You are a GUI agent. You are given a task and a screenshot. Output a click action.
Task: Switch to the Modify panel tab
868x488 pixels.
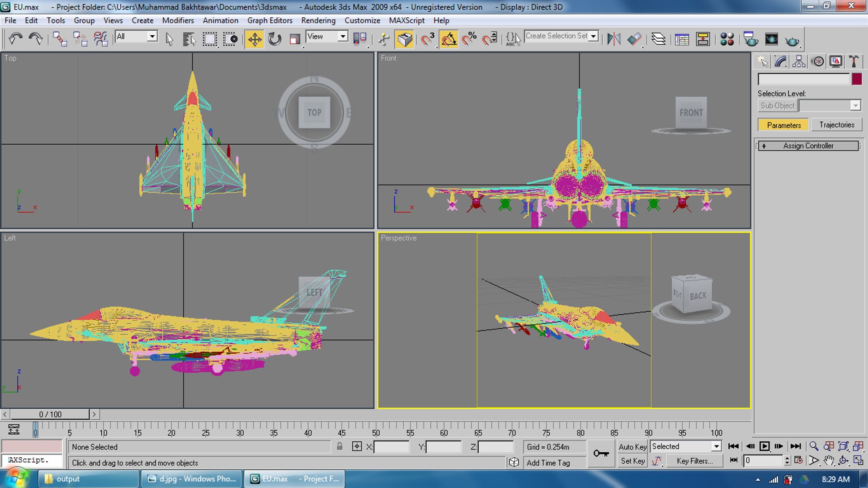[781, 62]
